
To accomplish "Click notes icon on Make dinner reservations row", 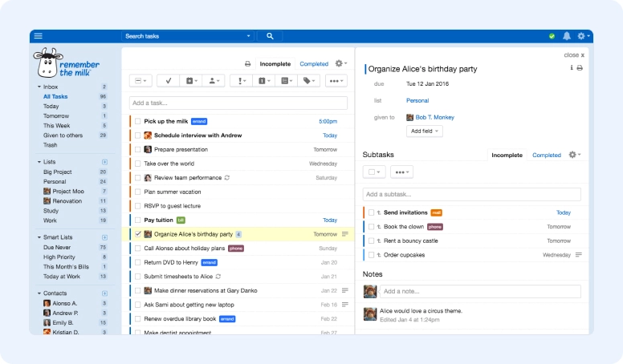I will (345, 290).
